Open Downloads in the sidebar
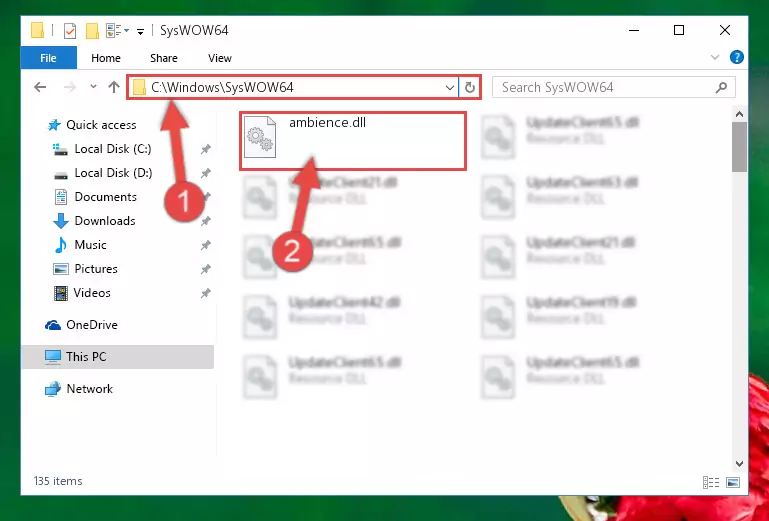Viewport: 769px width, 521px height. (105, 221)
